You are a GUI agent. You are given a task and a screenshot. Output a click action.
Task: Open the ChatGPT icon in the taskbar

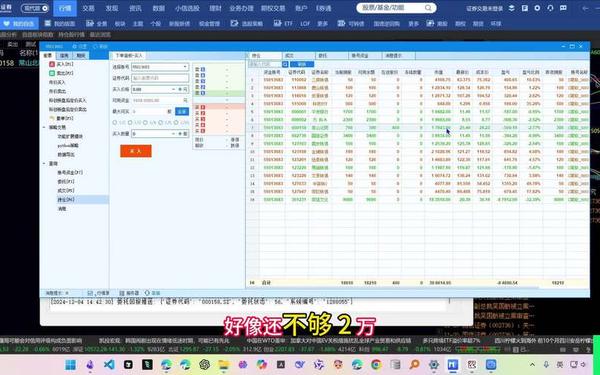coord(204,365)
